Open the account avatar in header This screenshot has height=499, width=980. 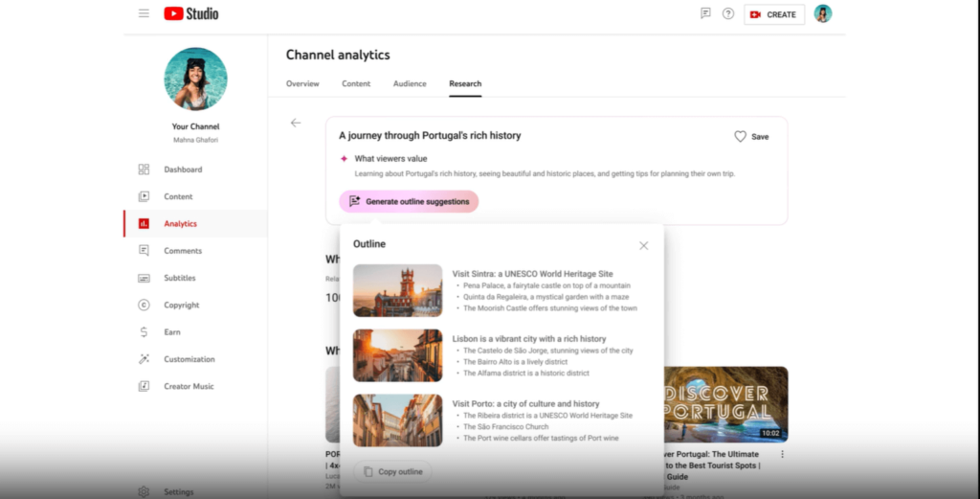[822, 13]
